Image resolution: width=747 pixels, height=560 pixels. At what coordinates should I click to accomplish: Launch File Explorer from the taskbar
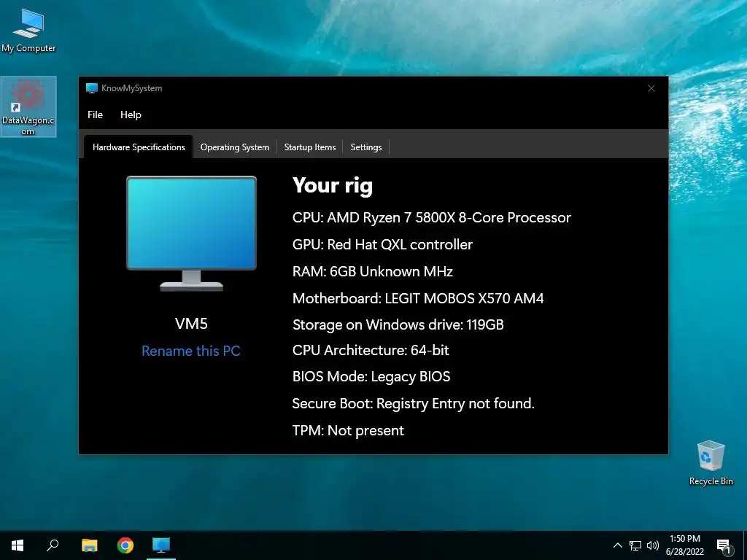[89, 545]
